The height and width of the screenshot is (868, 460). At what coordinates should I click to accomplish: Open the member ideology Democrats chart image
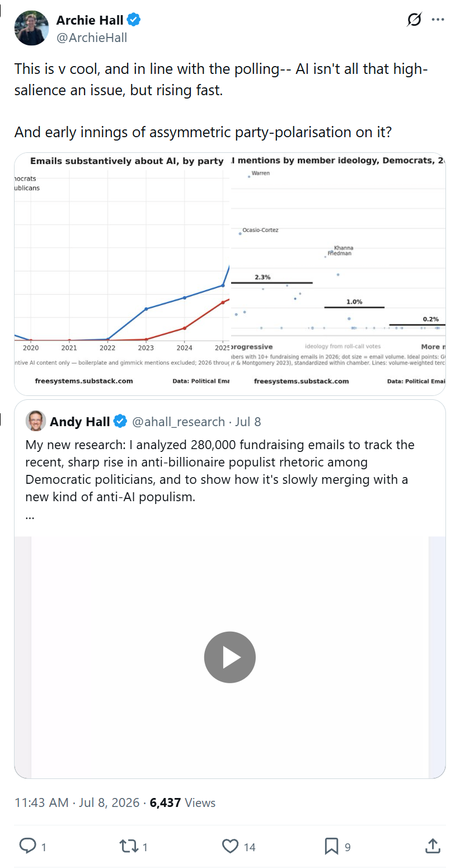(x=339, y=274)
